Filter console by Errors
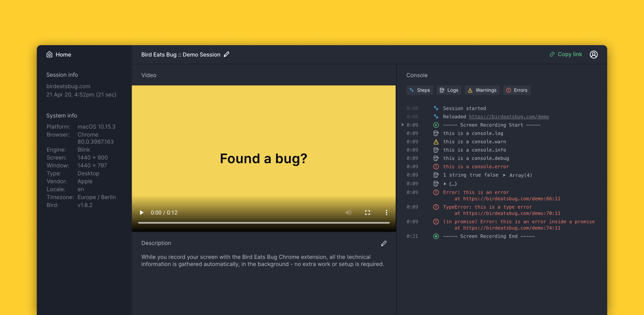644x315 pixels. [517, 90]
